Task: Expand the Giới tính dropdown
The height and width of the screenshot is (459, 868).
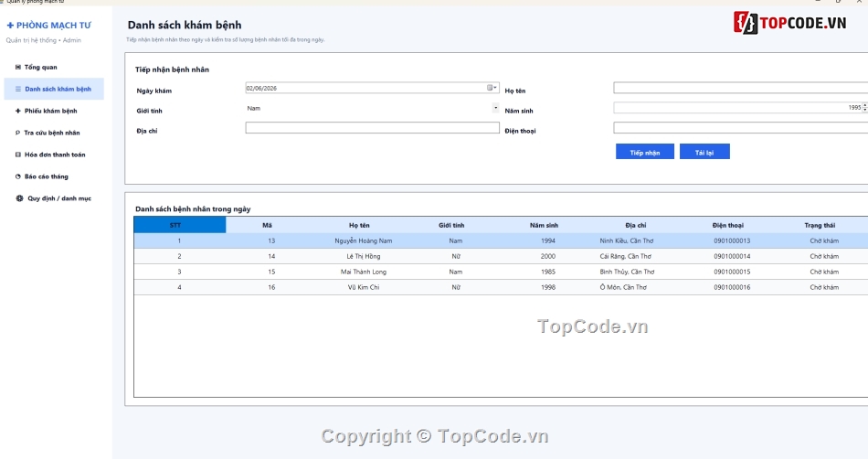Action: pyautogui.click(x=495, y=108)
